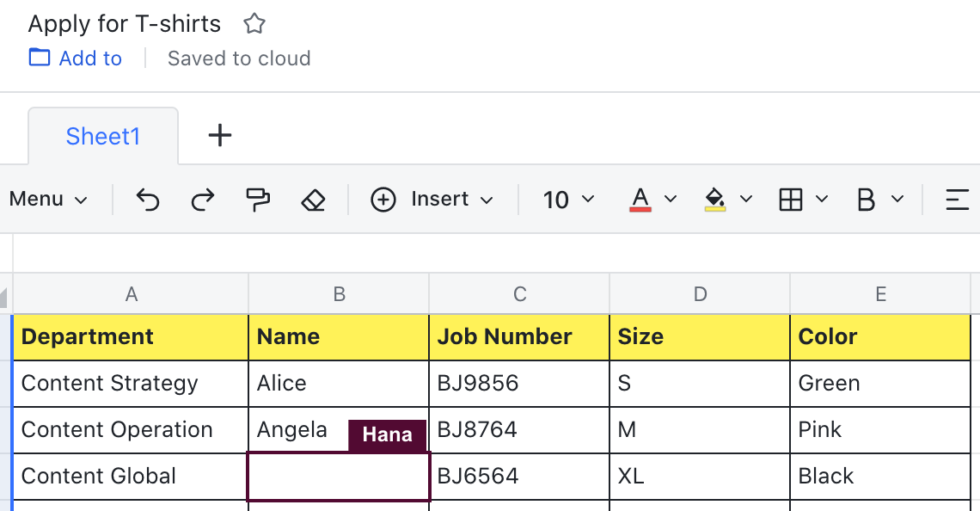The height and width of the screenshot is (511, 980).
Task: Select column B header
Action: (339, 293)
